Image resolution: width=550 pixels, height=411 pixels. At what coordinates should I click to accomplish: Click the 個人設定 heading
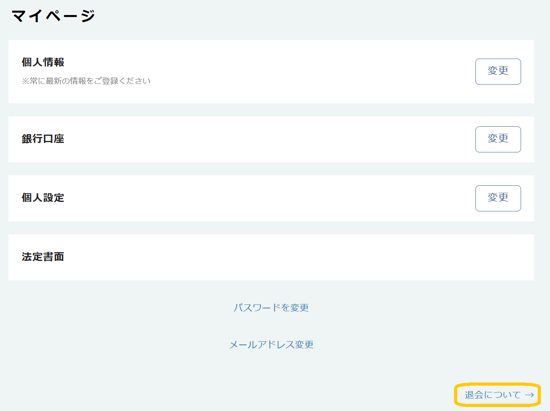point(43,198)
